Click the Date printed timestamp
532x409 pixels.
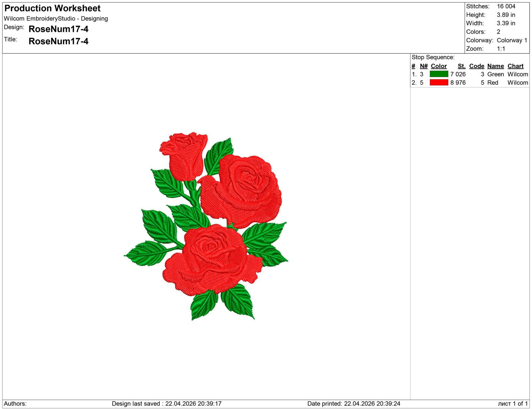pyautogui.click(x=353, y=404)
